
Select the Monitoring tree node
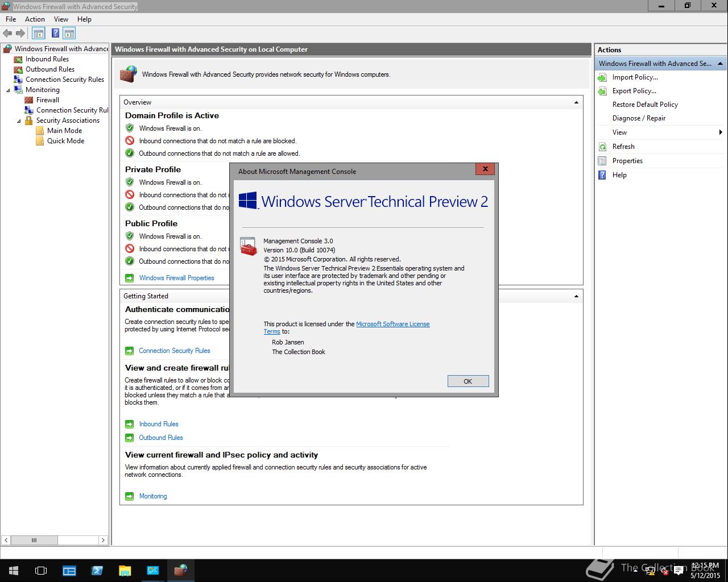tap(42, 90)
